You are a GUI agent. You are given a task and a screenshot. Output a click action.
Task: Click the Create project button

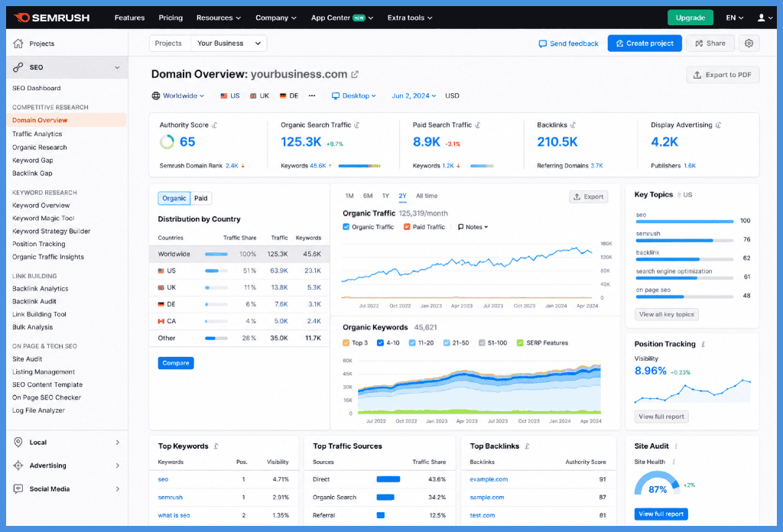(645, 44)
